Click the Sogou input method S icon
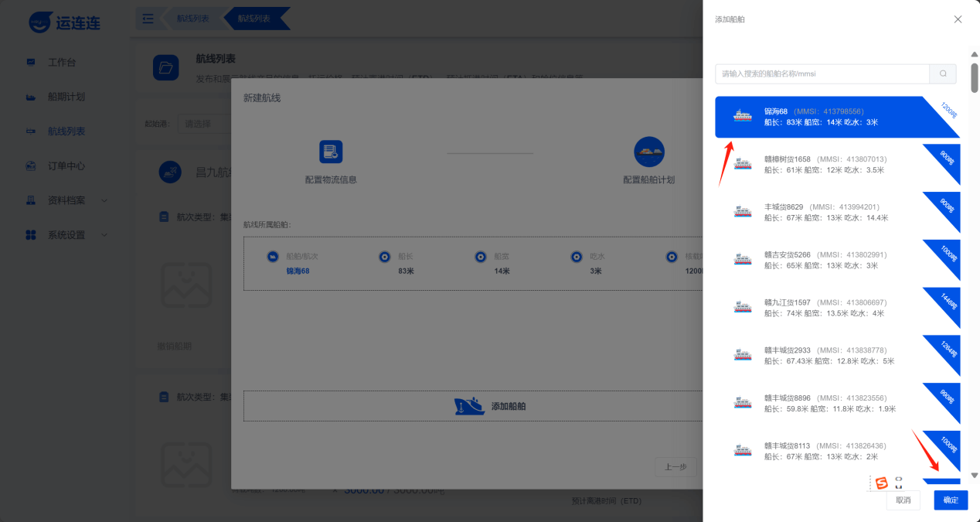The width and height of the screenshot is (980, 522). click(881, 483)
